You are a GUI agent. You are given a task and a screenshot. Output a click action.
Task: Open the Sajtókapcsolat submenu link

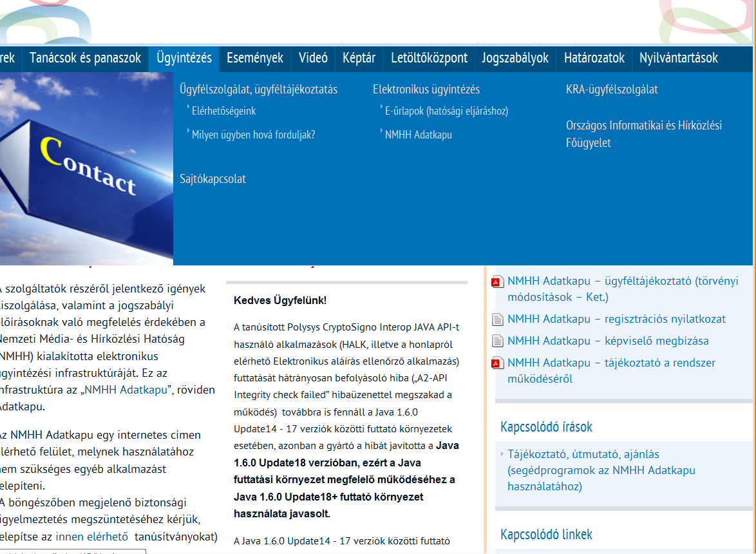click(213, 179)
